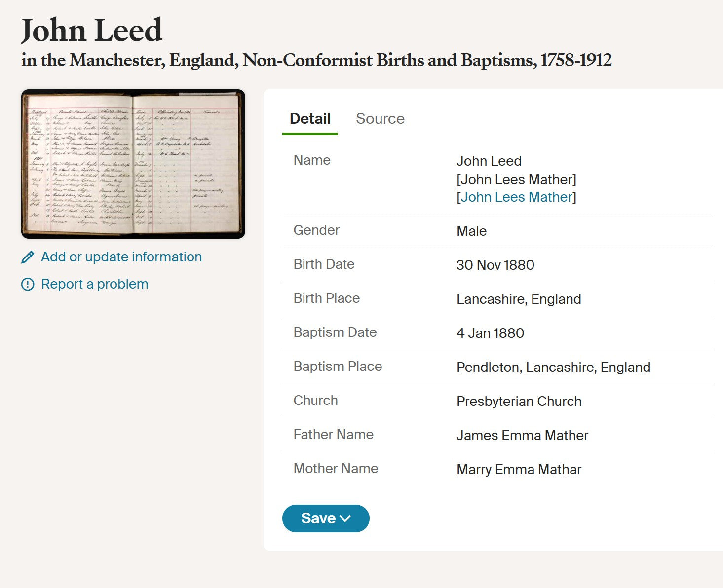The height and width of the screenshot is (588, 723).
Task: Switch to the Source tab
Action: point(380,119)
